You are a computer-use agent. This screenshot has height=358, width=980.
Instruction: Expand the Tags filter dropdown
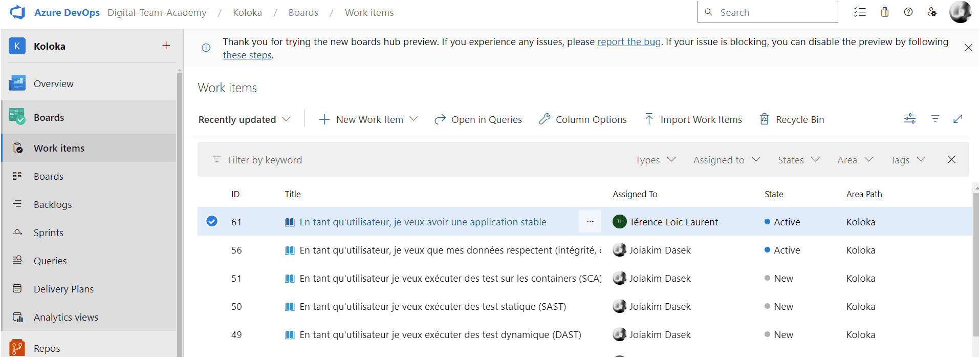pyautogui.click(x=908, y=160)
